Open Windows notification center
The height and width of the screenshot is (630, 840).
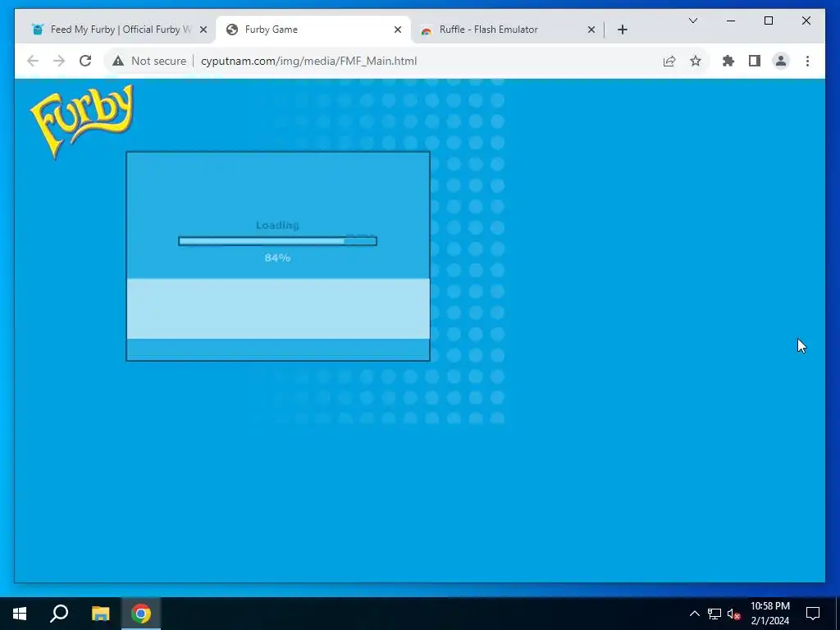[813, 614]
